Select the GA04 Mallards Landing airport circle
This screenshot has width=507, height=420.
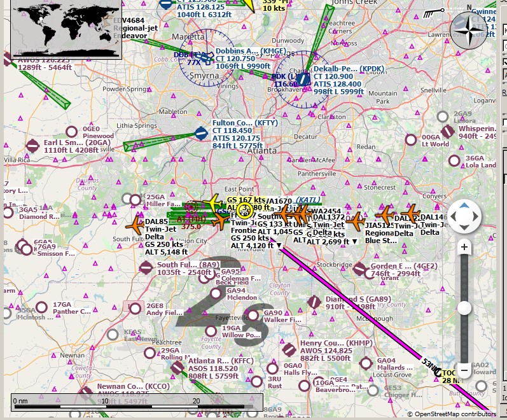coord(366,363)
